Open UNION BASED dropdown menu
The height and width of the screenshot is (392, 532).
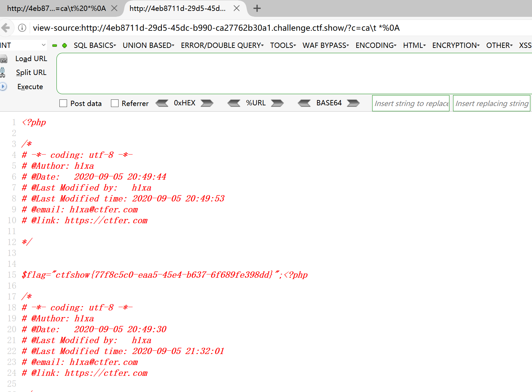pos(148,45)
